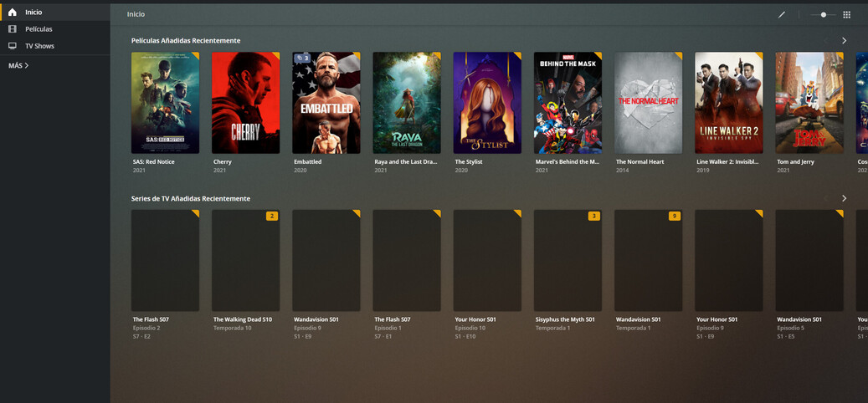Show next recently added movies
This screenshot has height=403, width=868.
coord(845,41)
